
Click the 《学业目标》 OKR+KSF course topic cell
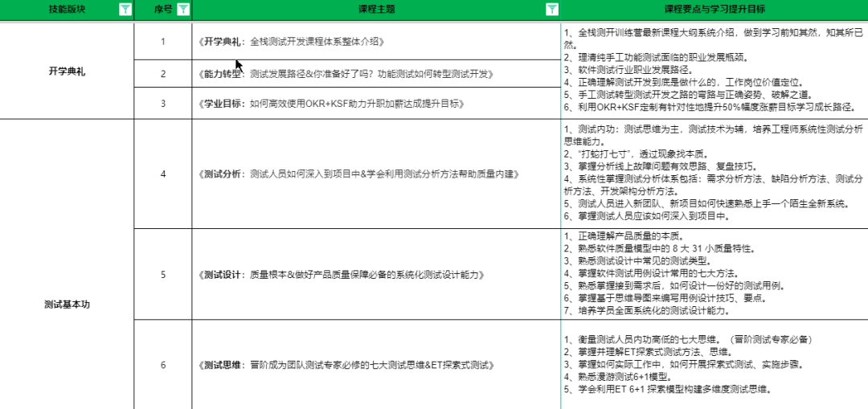pyautogui.click(x=376, y=103)
